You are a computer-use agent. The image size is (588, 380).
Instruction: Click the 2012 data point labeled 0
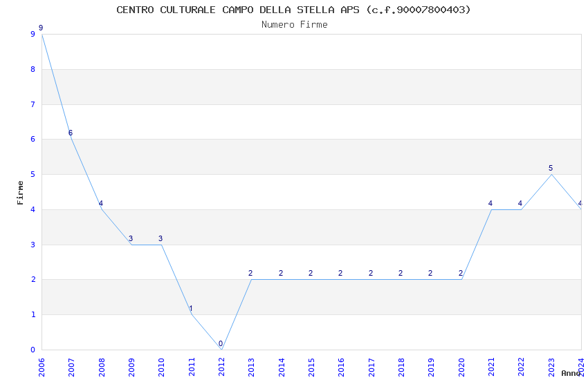221,350
